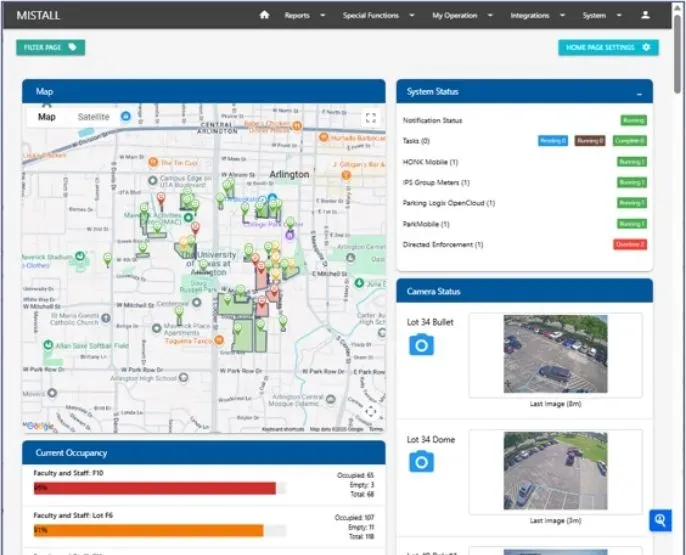This screenshot has height=555, width=686.
Task: Switch map to Satellite view
Action: pyautogui.click(x=94, y=117)
